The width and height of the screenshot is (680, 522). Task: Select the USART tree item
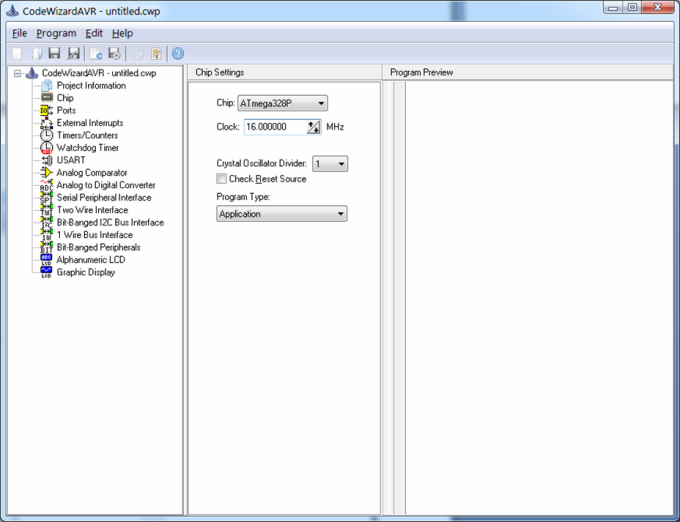tap(71, 160)
